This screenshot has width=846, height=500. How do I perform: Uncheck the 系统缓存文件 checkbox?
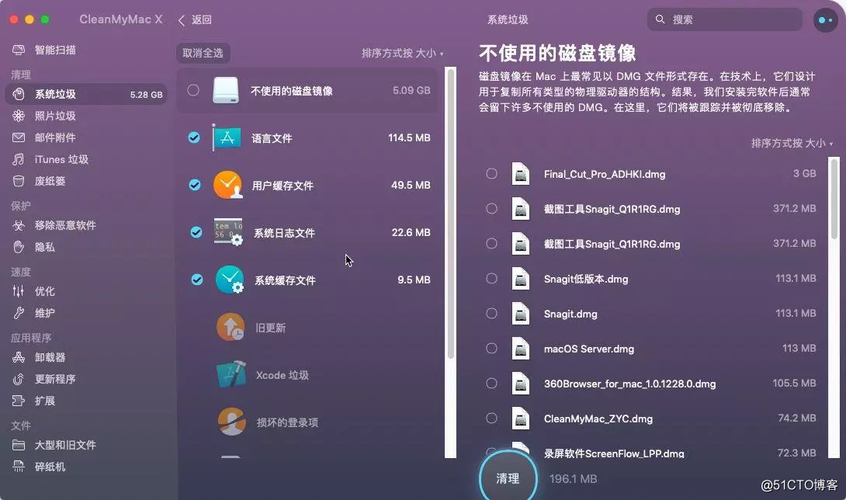click(x=197, y=279)
